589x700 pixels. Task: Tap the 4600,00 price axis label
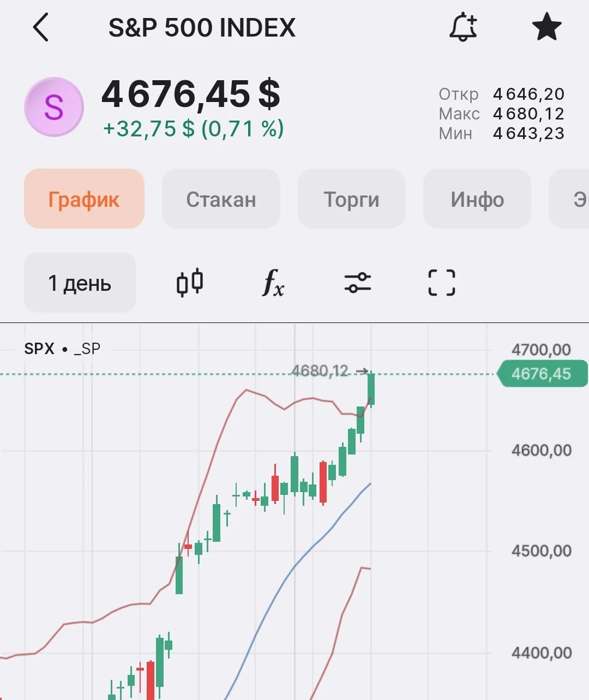pos(542,450)
